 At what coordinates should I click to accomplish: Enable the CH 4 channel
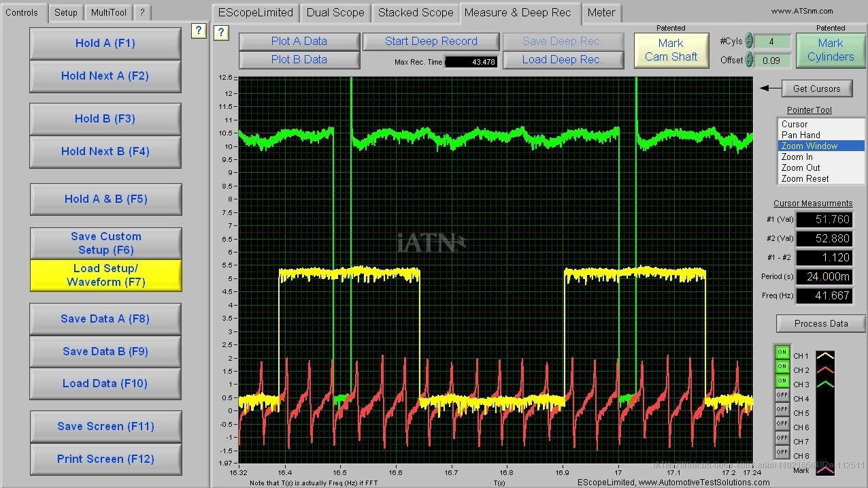[782, 395]
